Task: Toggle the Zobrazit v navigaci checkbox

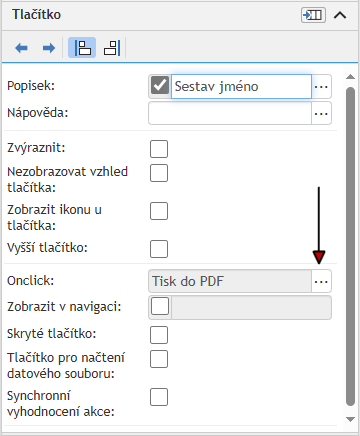Action: coord(160,306)
